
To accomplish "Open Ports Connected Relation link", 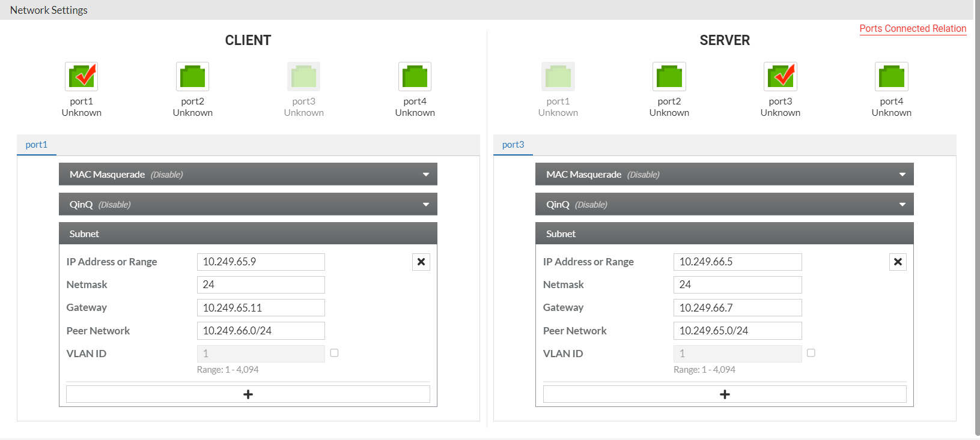I will pyautogui.click(x=913, y=29).
